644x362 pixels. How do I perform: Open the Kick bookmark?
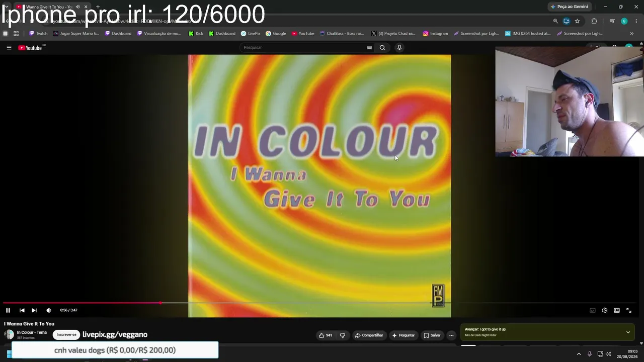coord(196,34)
